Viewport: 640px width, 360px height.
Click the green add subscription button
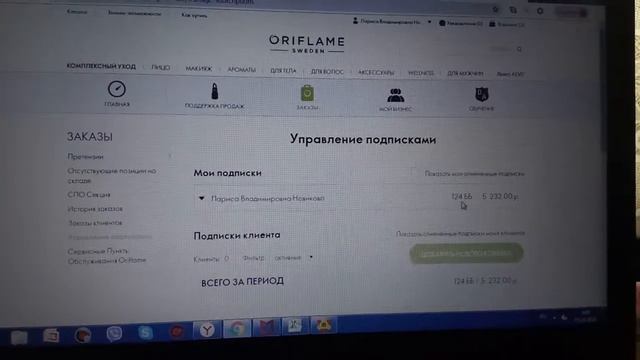(466, 253)
